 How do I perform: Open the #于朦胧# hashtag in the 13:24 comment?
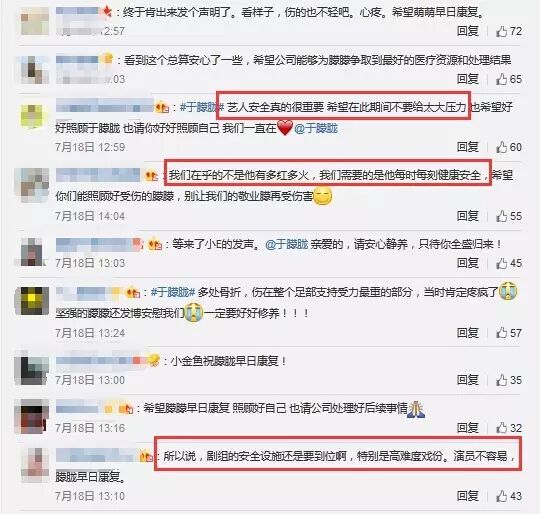click(173, 292)
